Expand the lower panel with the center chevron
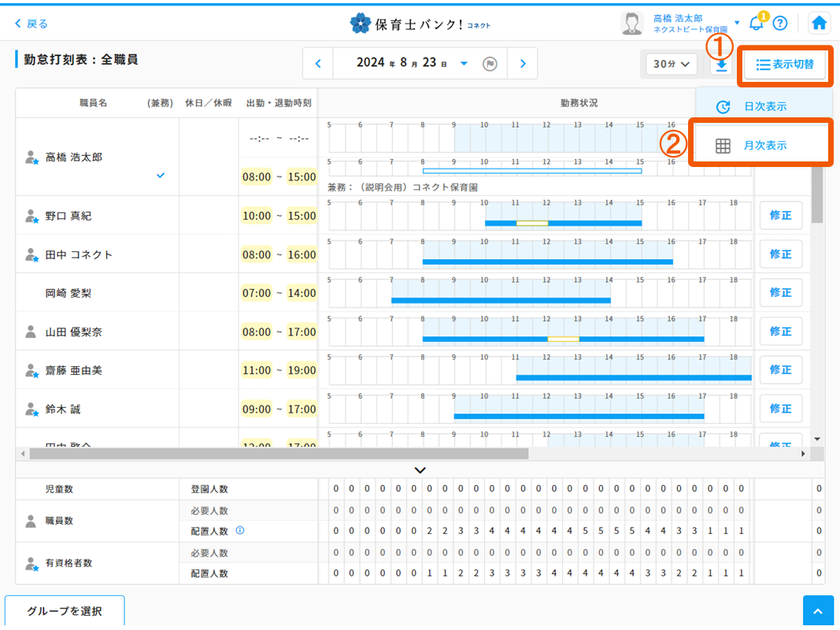 [420, 469]
